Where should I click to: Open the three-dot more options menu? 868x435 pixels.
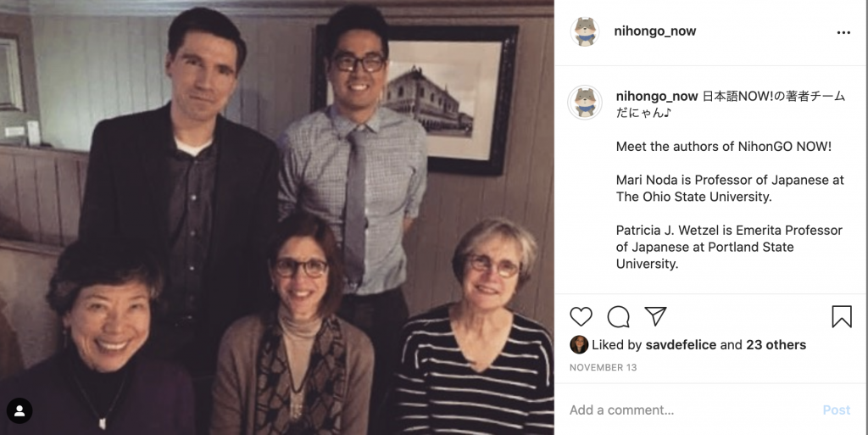point(843,32)
